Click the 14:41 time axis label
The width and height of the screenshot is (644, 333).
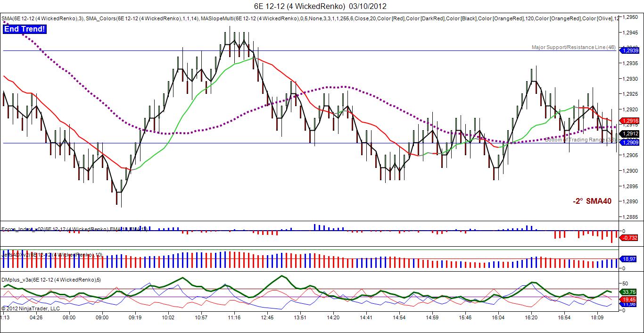click(x=366, y=317)
